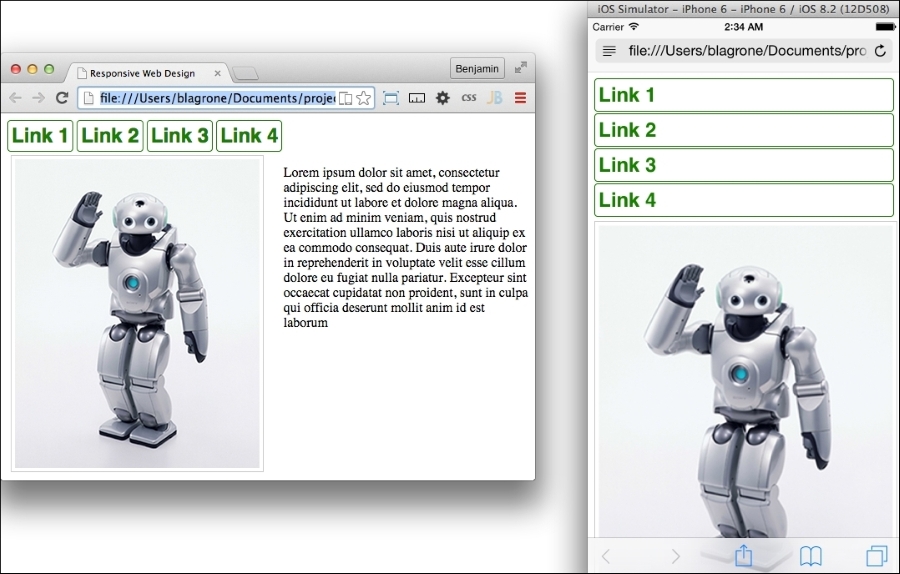Click the iOS Simulator window title bar
Viewport: 900px width, 574px height.
743,9
